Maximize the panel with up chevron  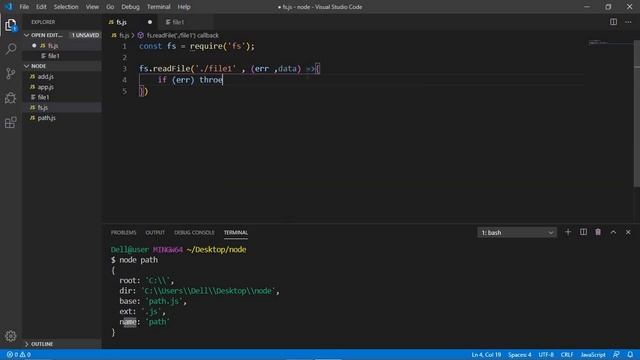coord(613,232)
